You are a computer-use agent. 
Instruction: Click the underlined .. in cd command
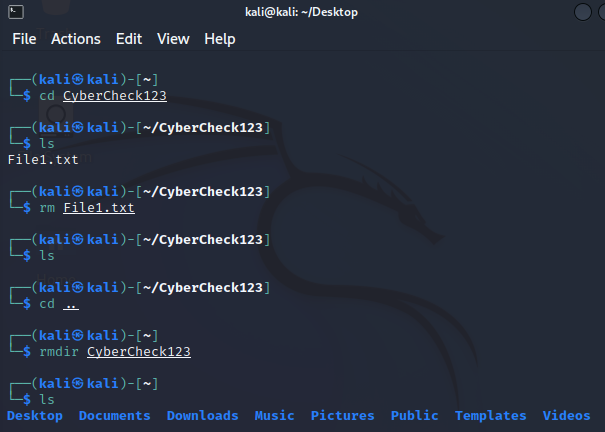pos(71,305)
